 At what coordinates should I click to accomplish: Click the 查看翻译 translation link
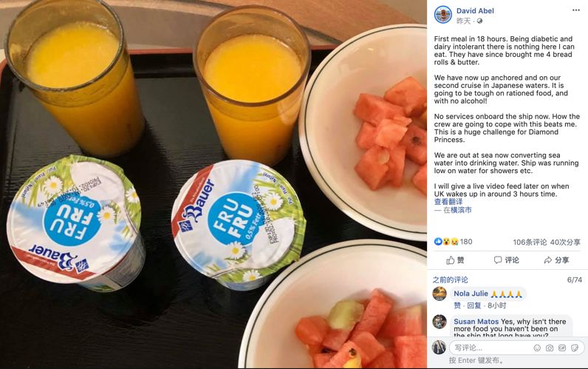point(448,202)
